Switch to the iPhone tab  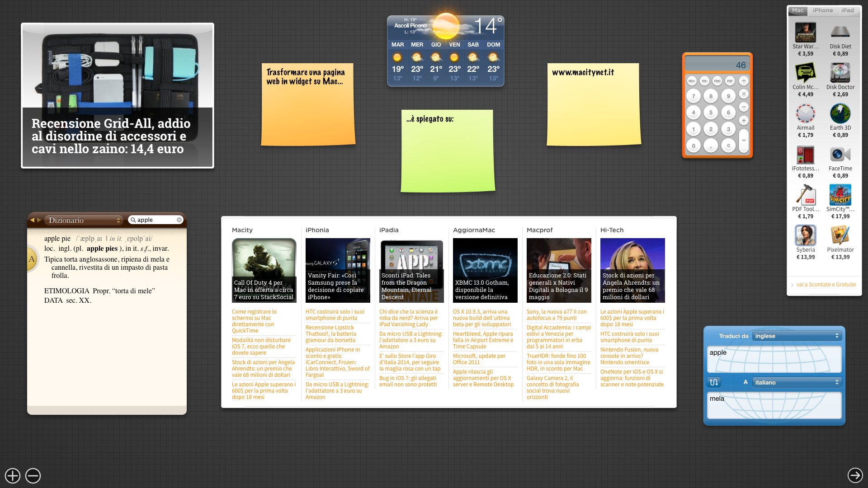click(x=822, y=10)
